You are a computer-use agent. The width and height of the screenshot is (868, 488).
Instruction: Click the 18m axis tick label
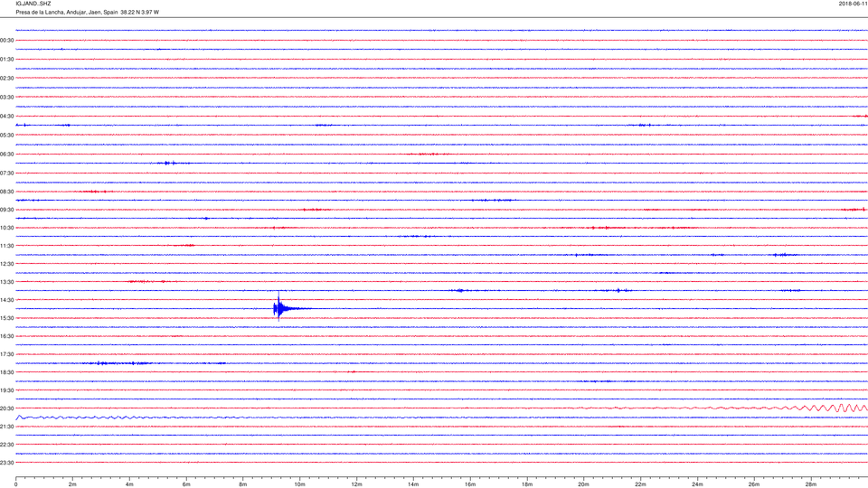coord(527,484)
